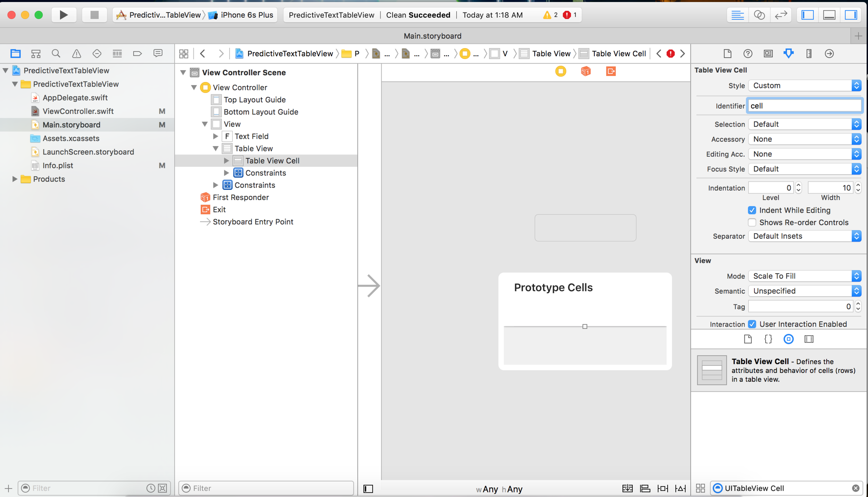Open the Focus Style dropdown
Viewport: 868px width, 497px height.
(804, 169)
